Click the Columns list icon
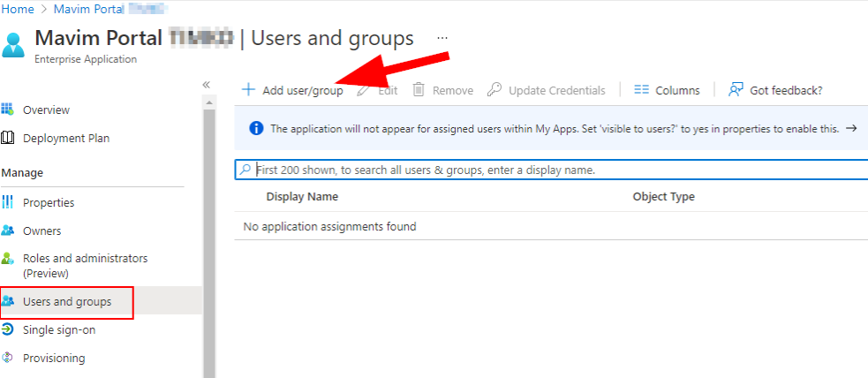 tap(642, 90)
